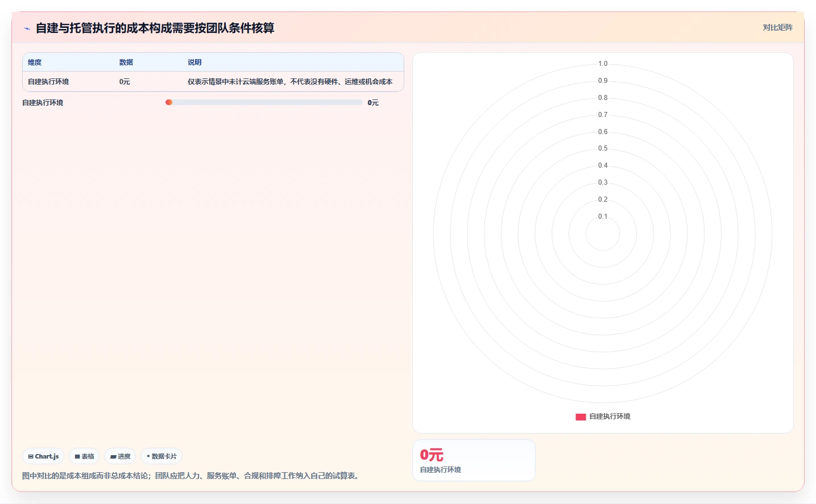The height and width of the screenshot is (504, 816).
Task: Click the 1.0 radar axis tick label
Action: point(603,64)
